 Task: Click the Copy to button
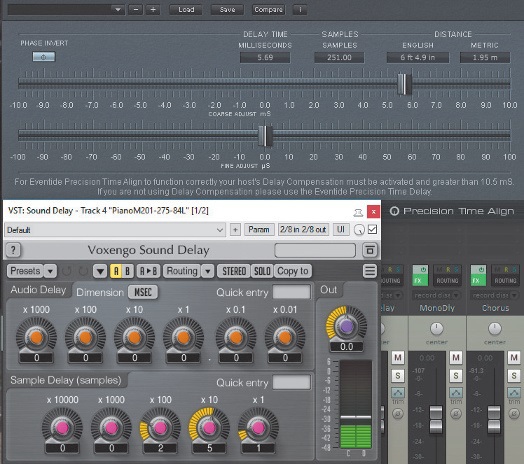(293, 271)
